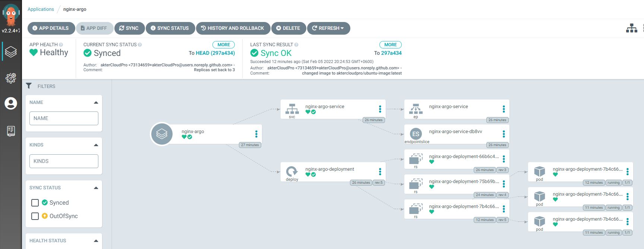Check the OutOfSync filter checkbox
Screen dimensions: 644x249
click(35, 216)
